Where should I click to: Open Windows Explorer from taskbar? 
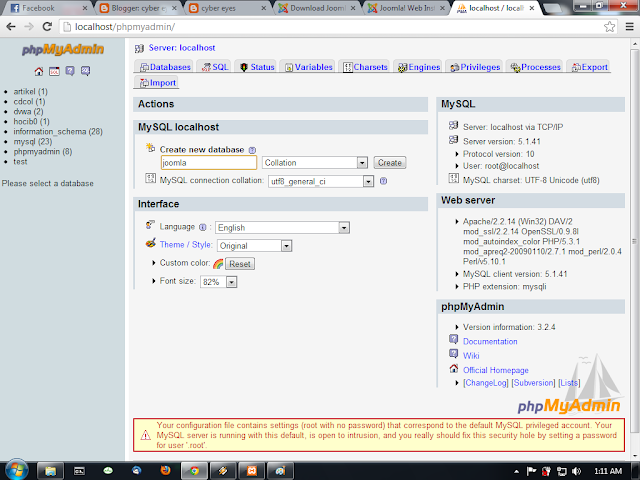click(x=50, y=471)
